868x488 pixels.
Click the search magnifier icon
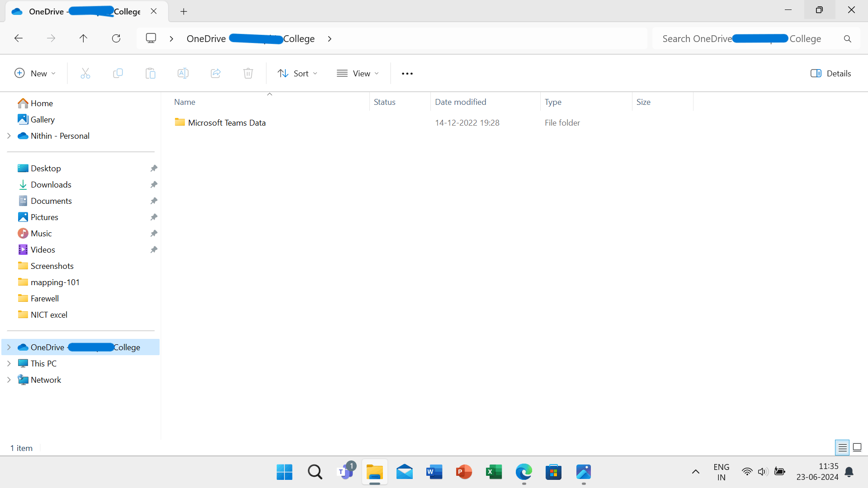coord(847,39)
